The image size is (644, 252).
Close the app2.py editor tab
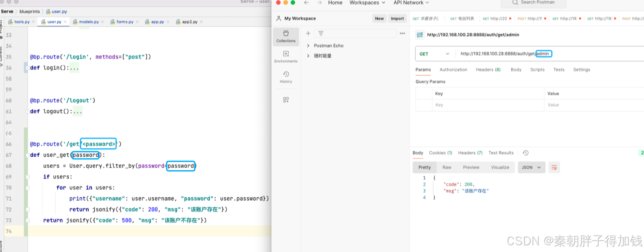[201, 22]
